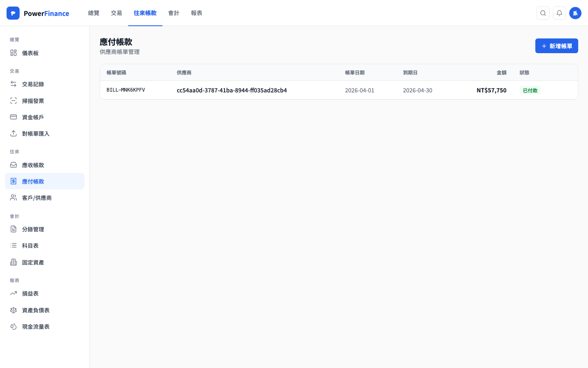View the 現金流量表 cash flow report

(x=36, y=326)
